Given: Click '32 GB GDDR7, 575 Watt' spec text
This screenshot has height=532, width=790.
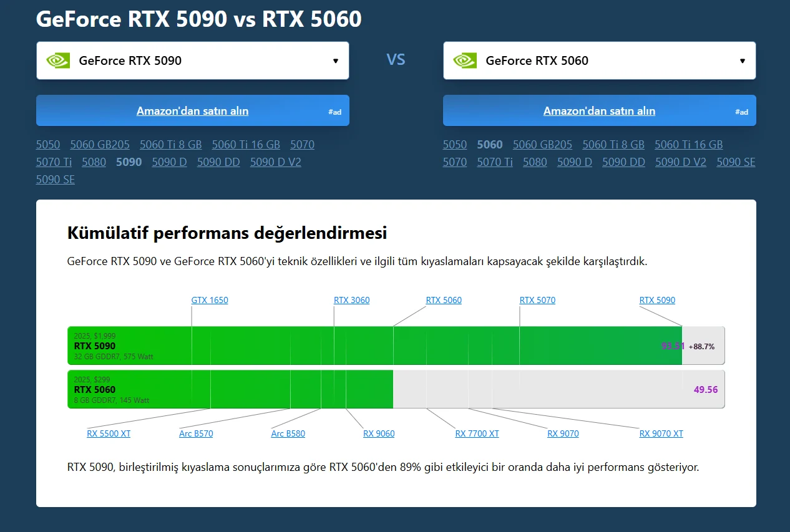Looking at the screenshot, I should pos(114,357).
